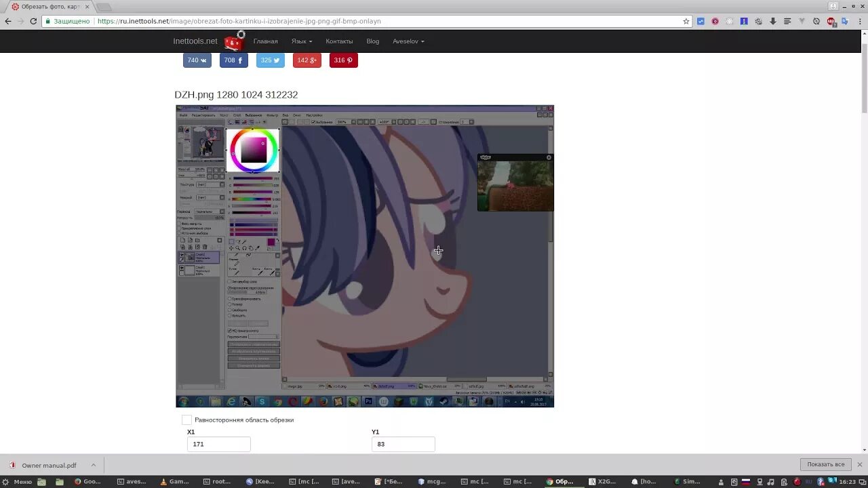
Task: Close the current browser tab
Action: (x=87, y=7)
